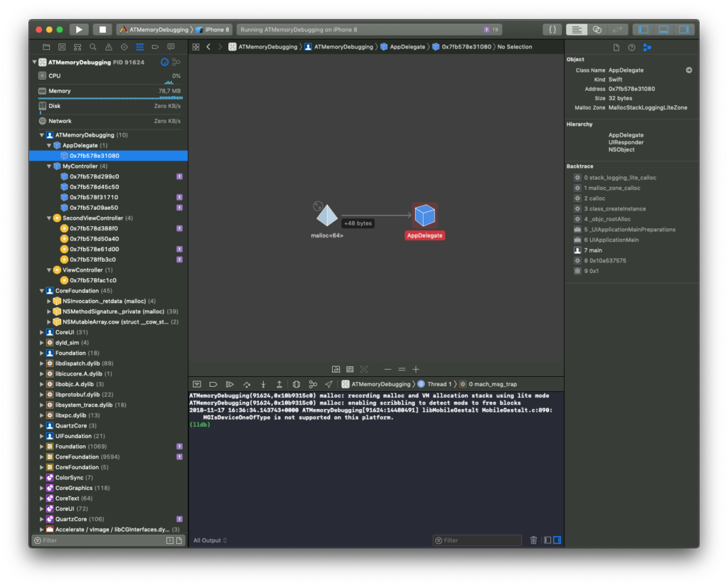The width and height of the screenshot is (728, 586).
Task: Open the Library curly braces button
Action: [x=552, y=29]
